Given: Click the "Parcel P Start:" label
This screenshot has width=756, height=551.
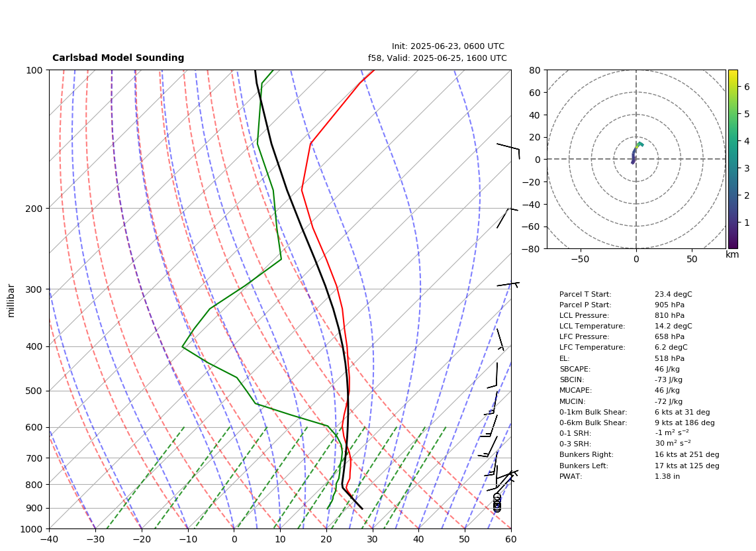Looking at the screenshot, I should (x=585, y=305).
